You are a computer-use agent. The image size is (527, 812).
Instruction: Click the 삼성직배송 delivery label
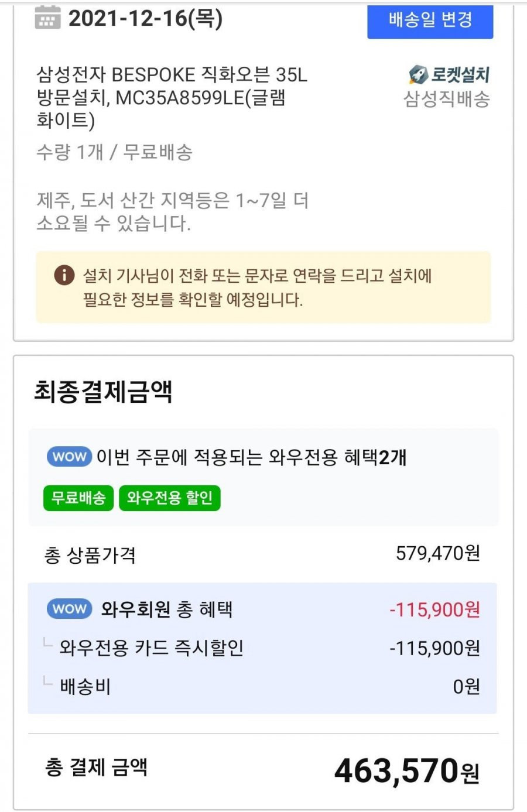click(x=447, y=99)
